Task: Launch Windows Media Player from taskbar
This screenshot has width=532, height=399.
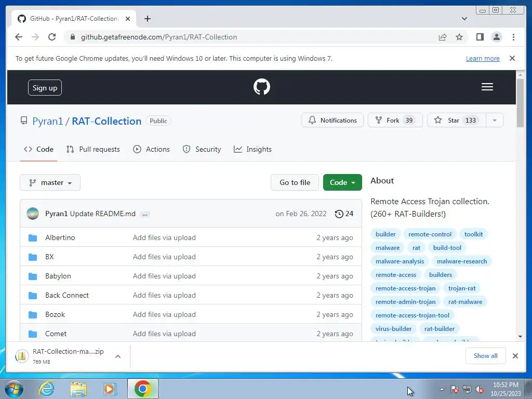Action: (110, 389)
